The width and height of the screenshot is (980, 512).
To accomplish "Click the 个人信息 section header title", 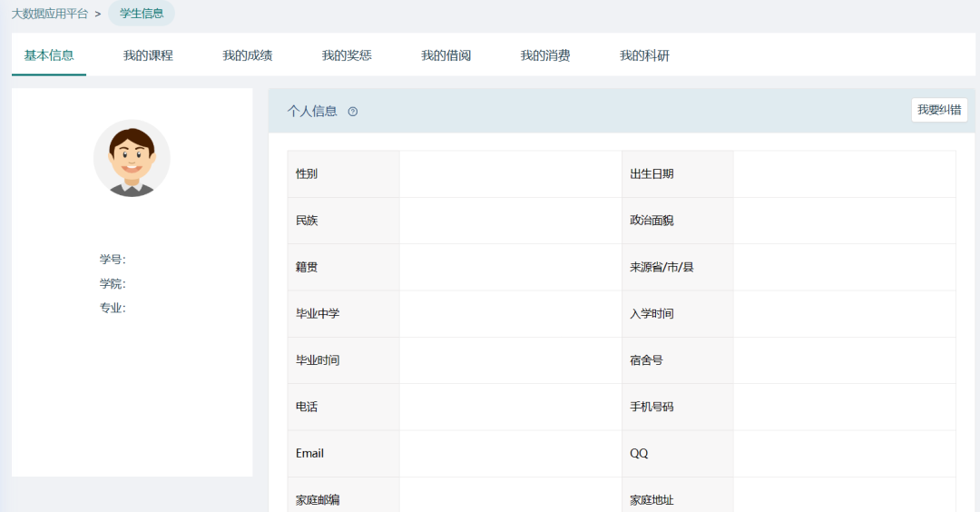I will pos(312,112).
